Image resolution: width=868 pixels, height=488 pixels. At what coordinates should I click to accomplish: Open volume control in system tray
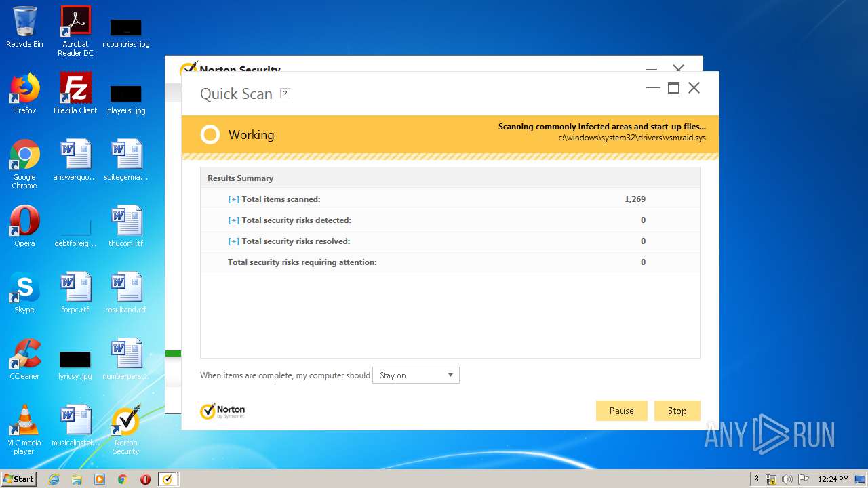787,479
